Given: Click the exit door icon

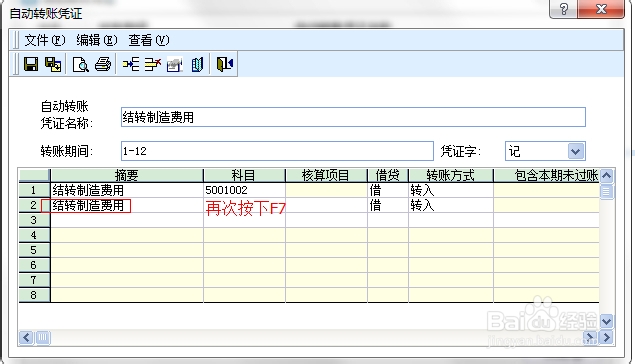Looking at the screenshot, I should coord(225,64).
